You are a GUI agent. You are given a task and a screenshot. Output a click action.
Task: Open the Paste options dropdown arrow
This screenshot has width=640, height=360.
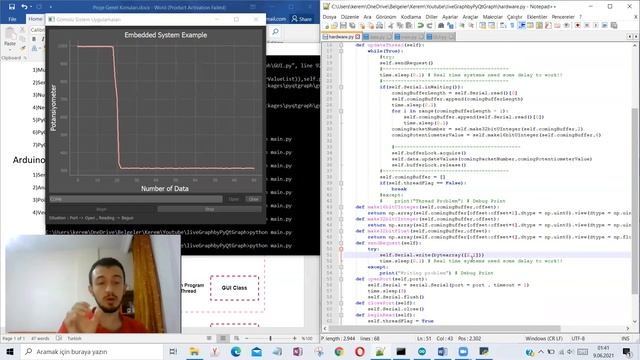(9, 50)
